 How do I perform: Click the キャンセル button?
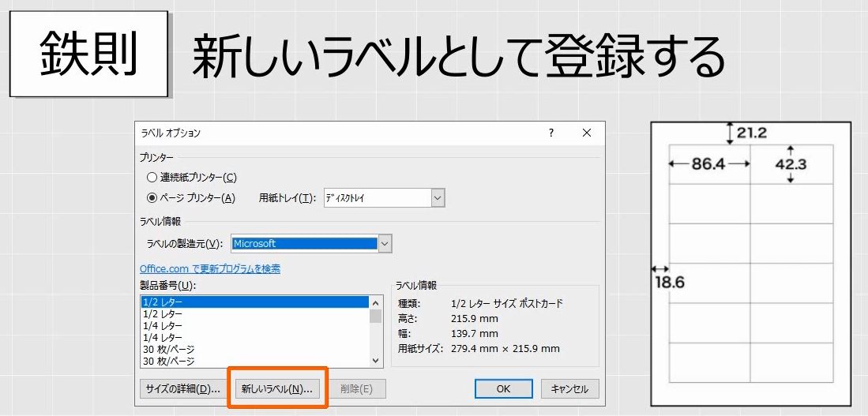coord(569,389)
